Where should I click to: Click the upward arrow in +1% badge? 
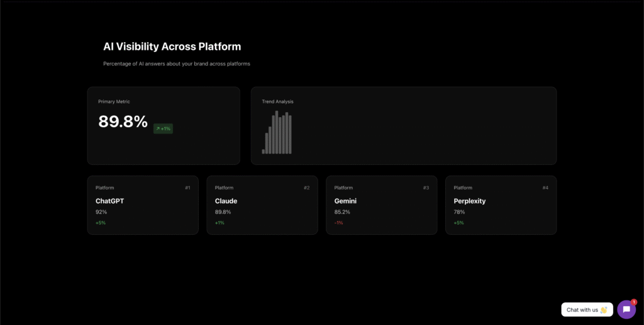158,128
